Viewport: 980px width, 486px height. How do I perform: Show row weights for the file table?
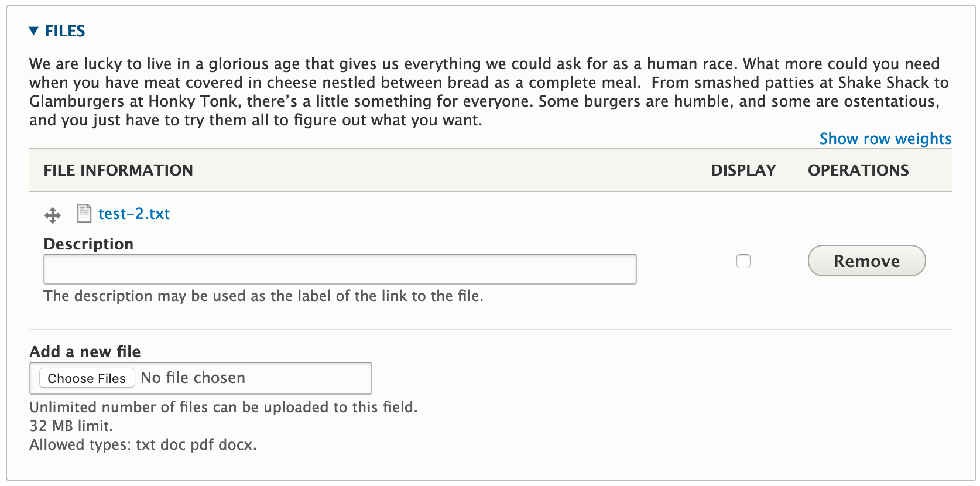[885, 139]
